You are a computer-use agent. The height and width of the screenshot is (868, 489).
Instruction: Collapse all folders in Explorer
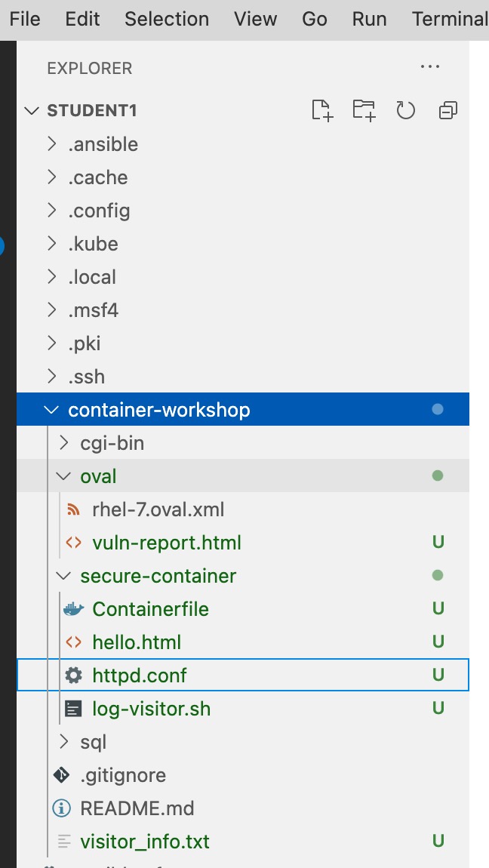pos(447,111)
